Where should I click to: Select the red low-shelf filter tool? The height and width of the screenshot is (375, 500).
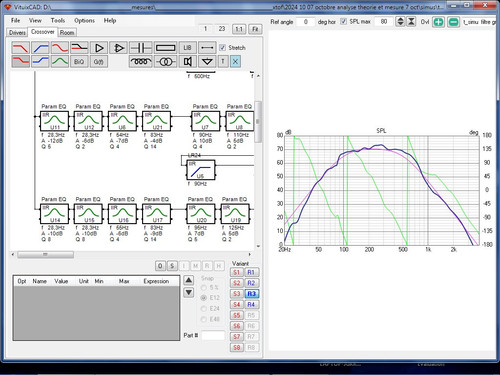point(20,61)
